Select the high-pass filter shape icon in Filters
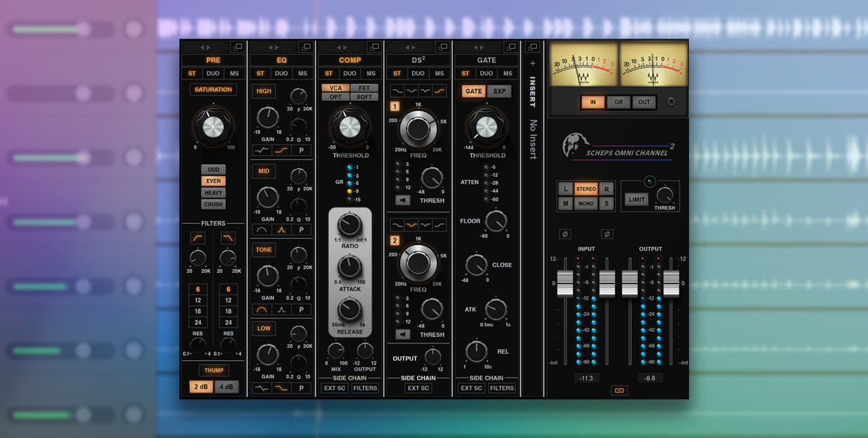Viewport: 868px width, 438px height. pos(197,237)
